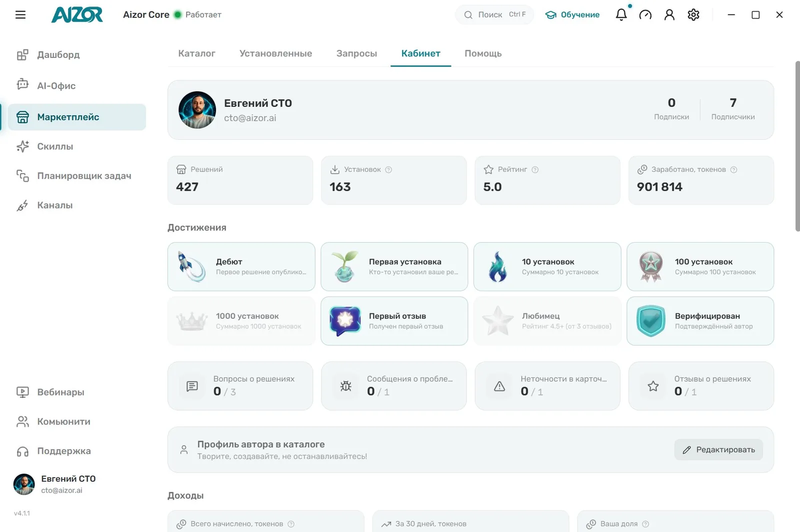Open Каналы in the sidebar
Image resolution: width=800 pixels, height=532 pixels.
click(x=77, y=205)
